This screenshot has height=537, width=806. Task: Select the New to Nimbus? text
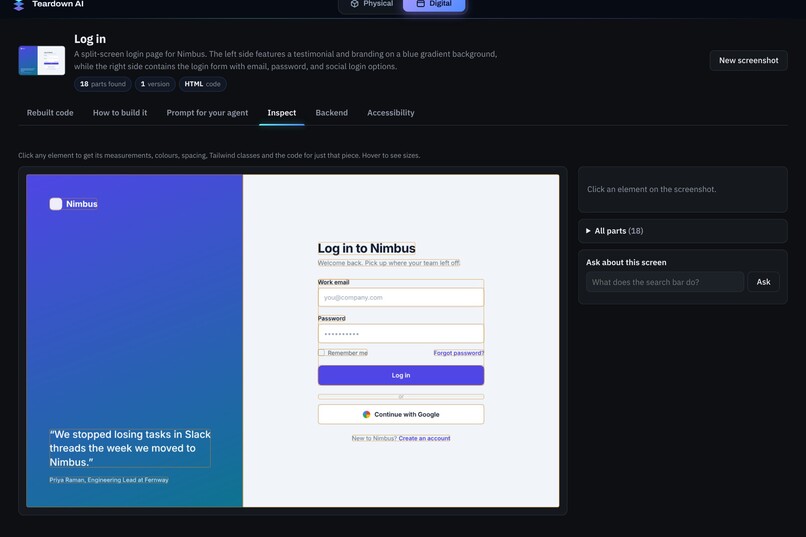374,438
